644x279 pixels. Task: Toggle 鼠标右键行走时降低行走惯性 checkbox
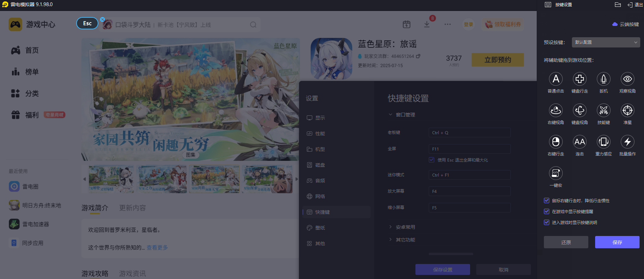click(x=547, y=200)
